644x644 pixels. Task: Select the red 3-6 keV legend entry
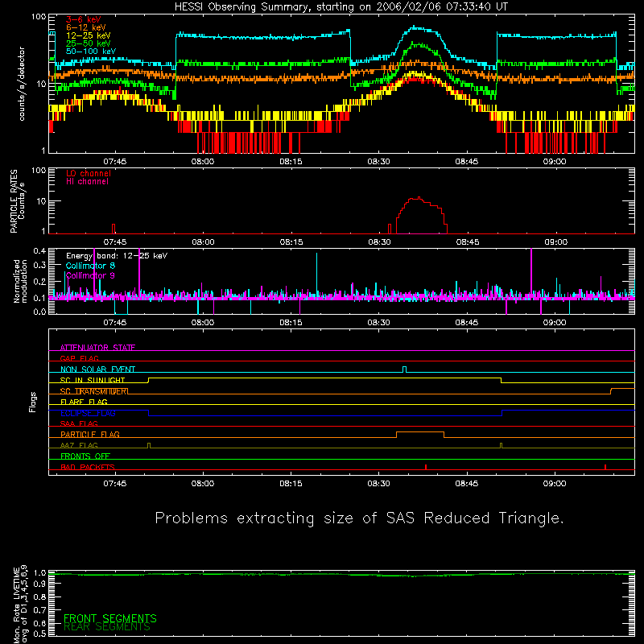pos(84,19)
